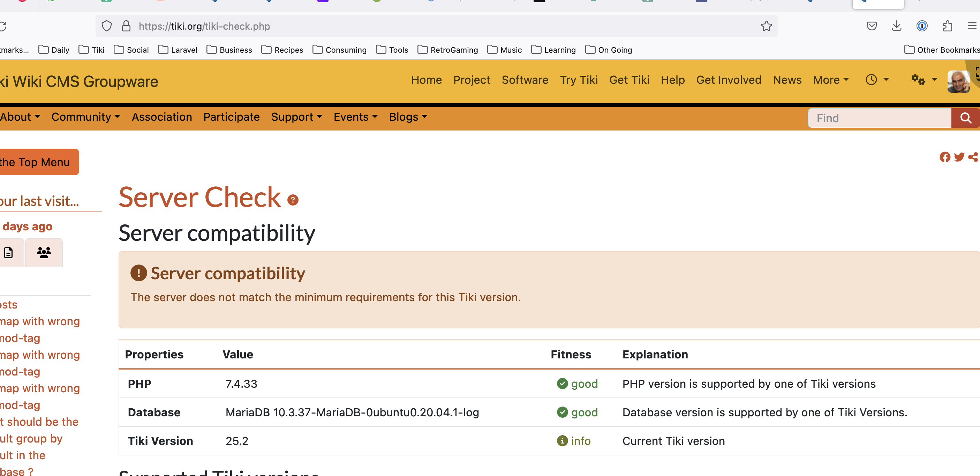This screenshot has width=980, height=476.
Task: Click the shield tracking protection icon
Action: coord(107,26)
